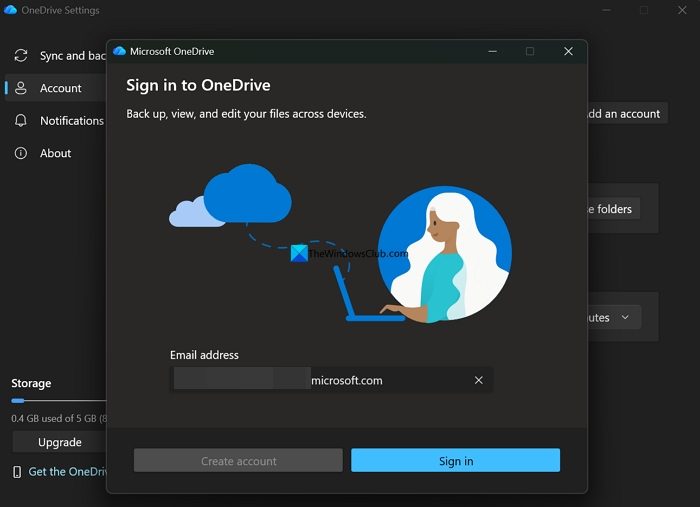This screenshot has height=507, width=700.
Task: Click the OneDrive cloud icon in dialog title
Action: 119,51
